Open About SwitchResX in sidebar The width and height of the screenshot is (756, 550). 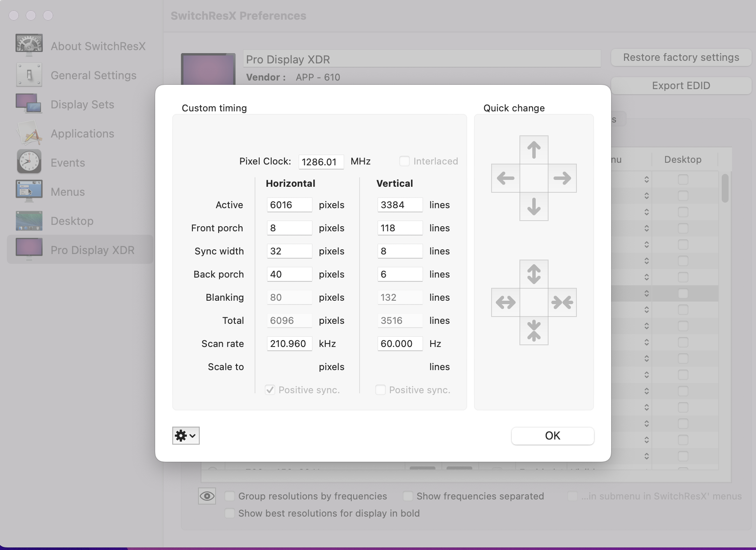[81, 46]
